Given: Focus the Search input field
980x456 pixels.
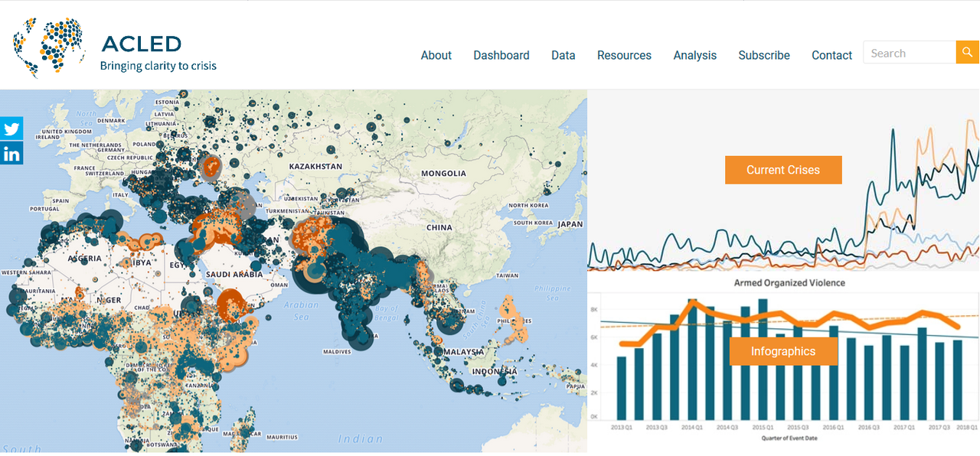Looking at the screenshot, I should [910, 53].
